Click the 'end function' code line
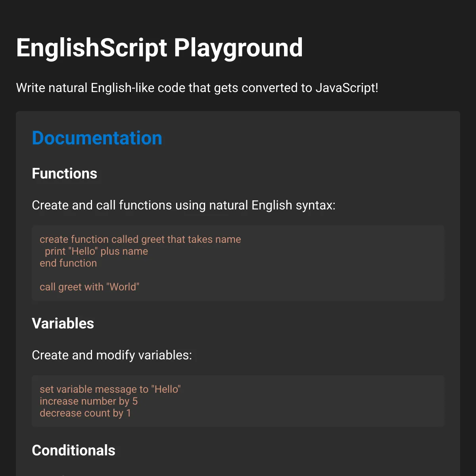 68,263
